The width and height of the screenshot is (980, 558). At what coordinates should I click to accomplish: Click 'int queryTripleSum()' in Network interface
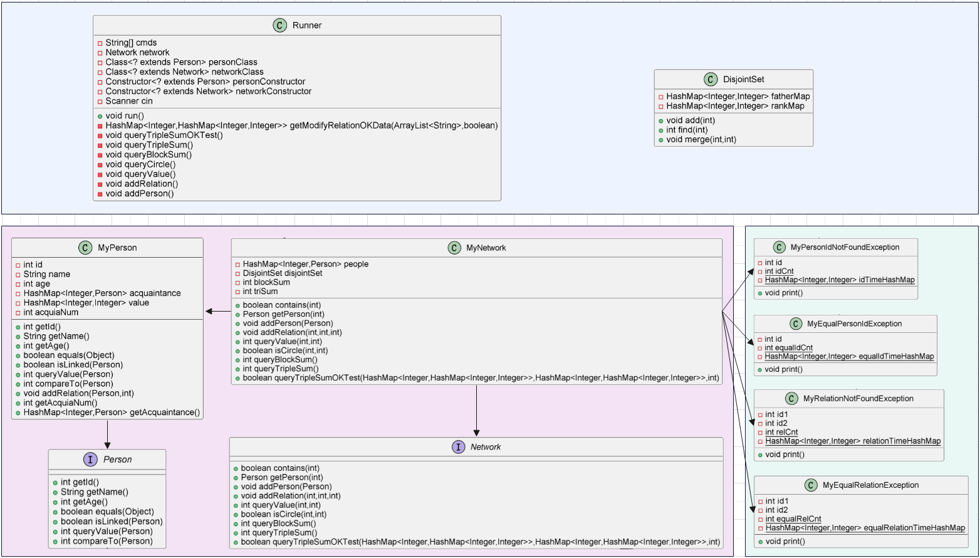point(278,532)
